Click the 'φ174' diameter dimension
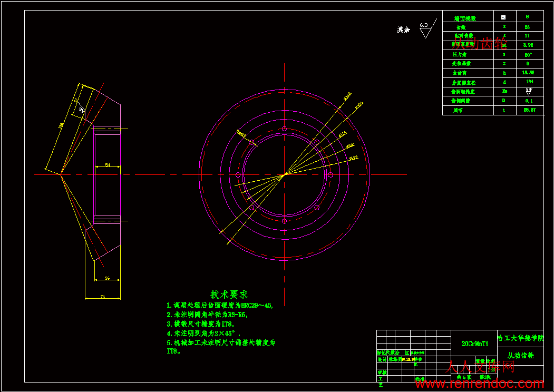 point(343,134)
